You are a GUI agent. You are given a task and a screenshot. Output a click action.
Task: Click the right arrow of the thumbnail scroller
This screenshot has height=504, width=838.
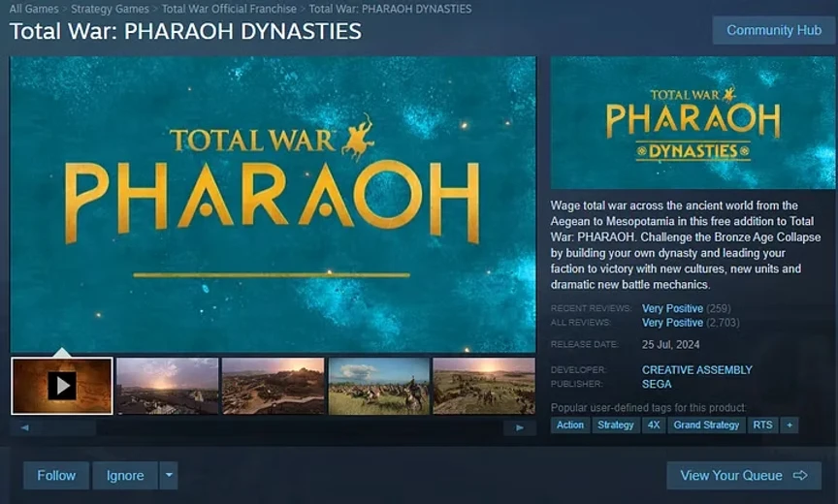(x=520, y=427)
